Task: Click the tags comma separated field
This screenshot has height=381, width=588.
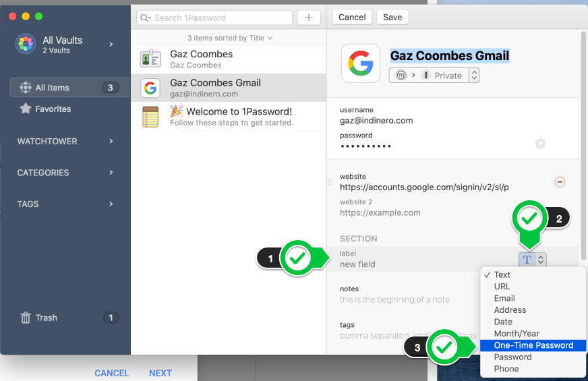Action: [x=408, y=335]
